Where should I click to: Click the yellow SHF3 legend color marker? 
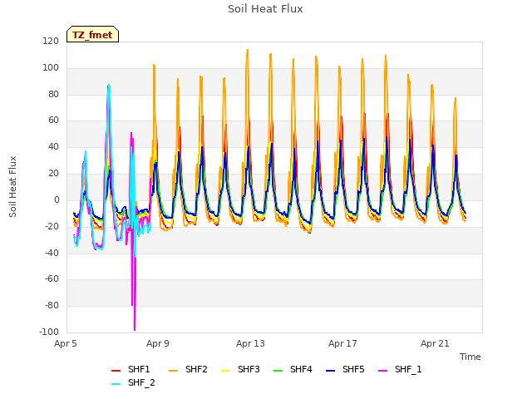[x=225, y=371]
